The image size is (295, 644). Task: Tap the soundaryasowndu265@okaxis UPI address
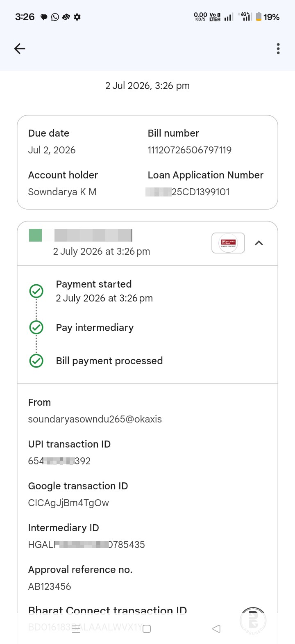(95, 419)
